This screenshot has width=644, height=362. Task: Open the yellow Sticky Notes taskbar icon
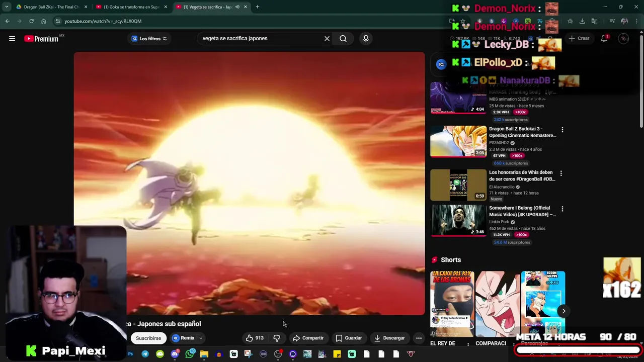pos(337,354)
